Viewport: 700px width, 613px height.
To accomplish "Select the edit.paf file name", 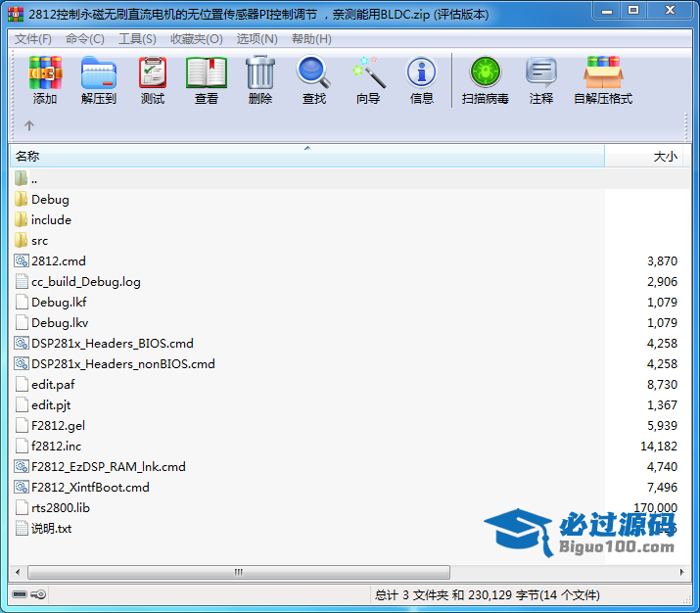I will coord(53,385).
